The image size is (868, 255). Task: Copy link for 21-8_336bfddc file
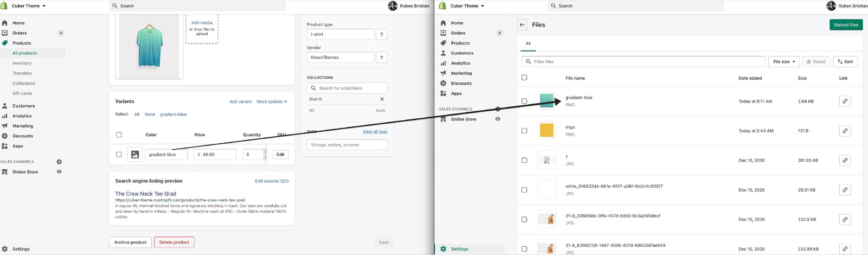[845, 219]
